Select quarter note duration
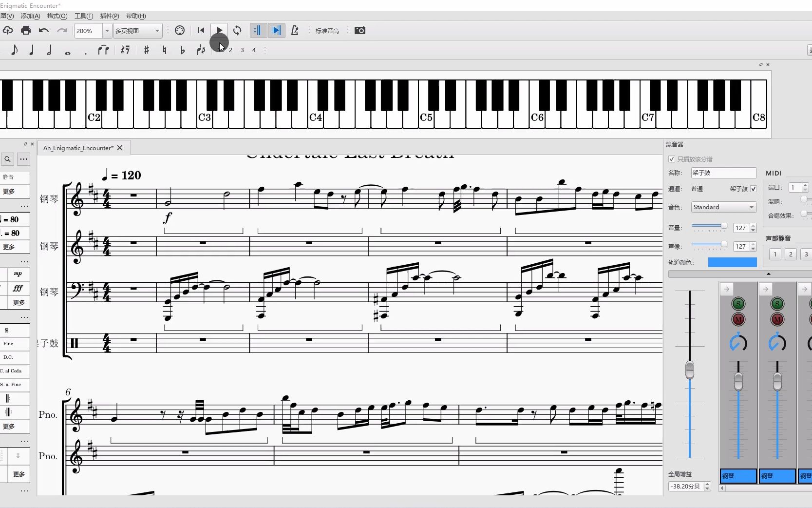This screenshot has height=508, width=812. [32, 50]
